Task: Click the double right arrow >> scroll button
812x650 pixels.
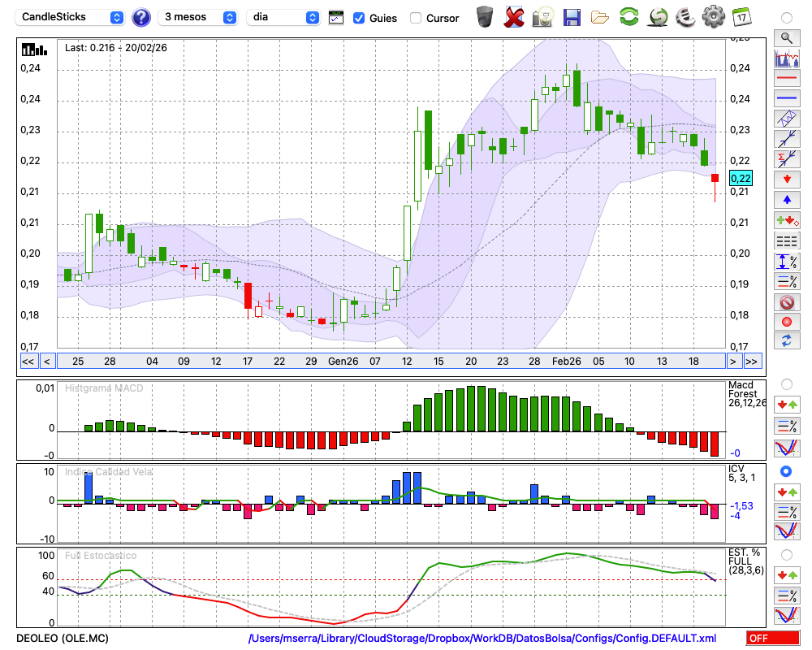Action: [752, 361]
